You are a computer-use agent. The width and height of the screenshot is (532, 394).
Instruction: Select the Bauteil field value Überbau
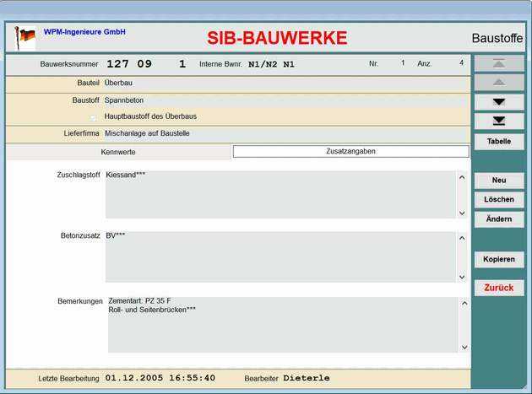[118, 83]
